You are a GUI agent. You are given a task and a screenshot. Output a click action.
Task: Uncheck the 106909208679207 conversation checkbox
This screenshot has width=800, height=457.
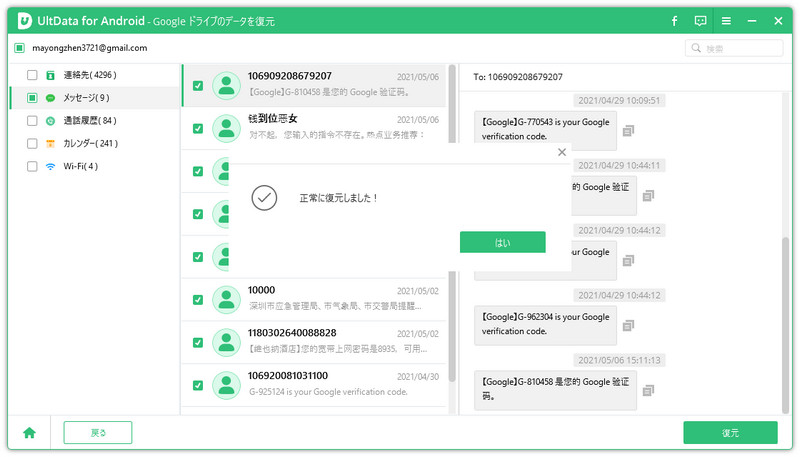[x=198, y=86]
